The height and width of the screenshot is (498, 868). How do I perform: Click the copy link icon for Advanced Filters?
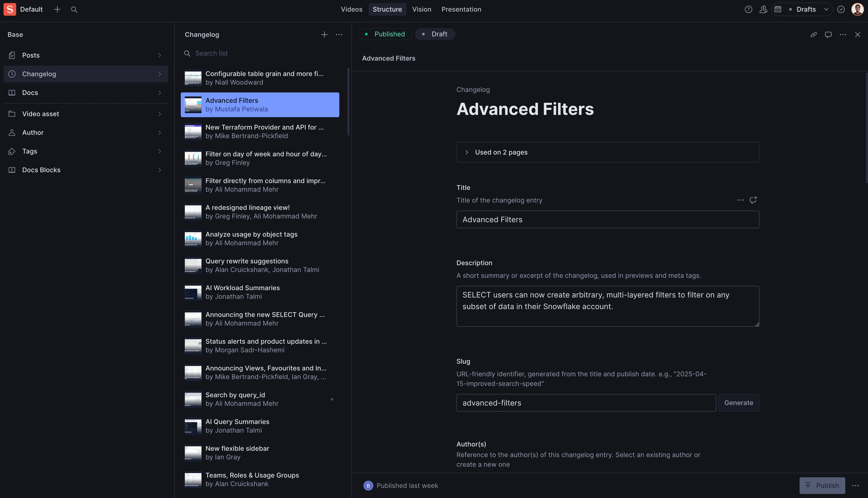(814, 35)
